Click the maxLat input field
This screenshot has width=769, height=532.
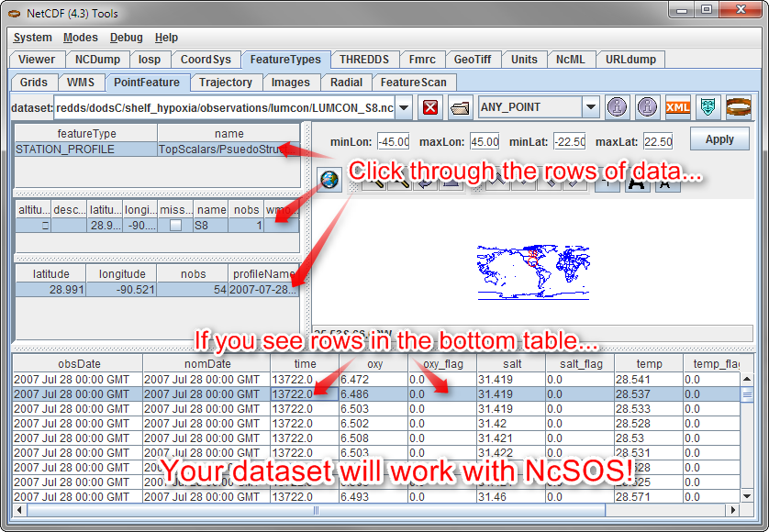[658, 141]
